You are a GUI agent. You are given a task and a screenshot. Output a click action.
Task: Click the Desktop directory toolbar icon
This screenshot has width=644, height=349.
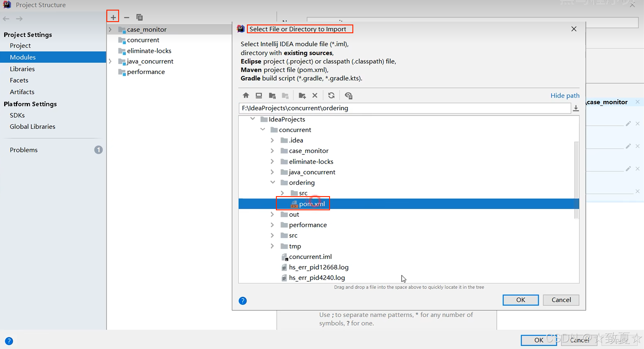(259, 95)
